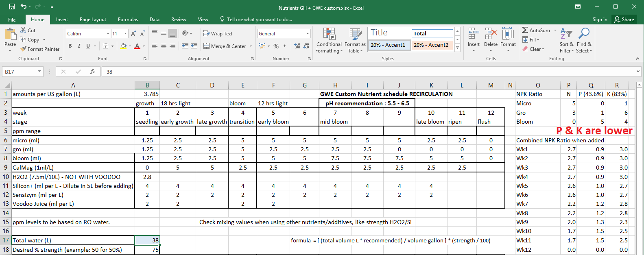Open the Page Layout tab
Screen dimensions: 644x255
pyautogui.click(x=93, y=20)
